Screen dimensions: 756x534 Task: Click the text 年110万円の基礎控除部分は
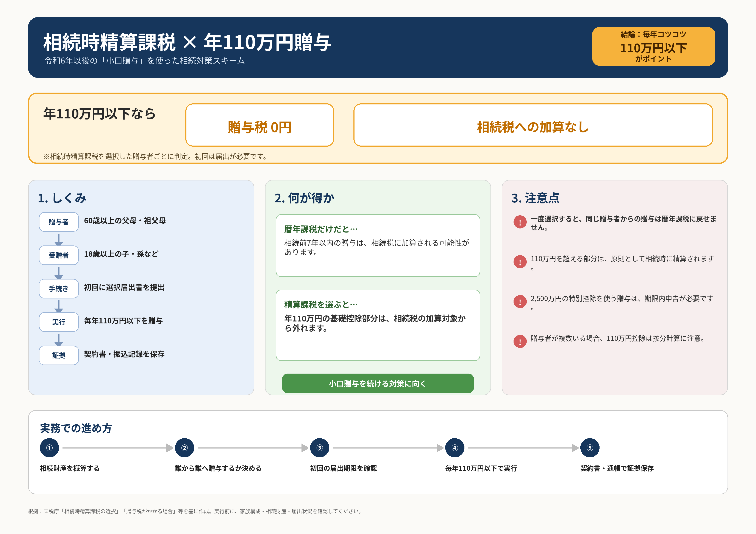click(375, 323)
